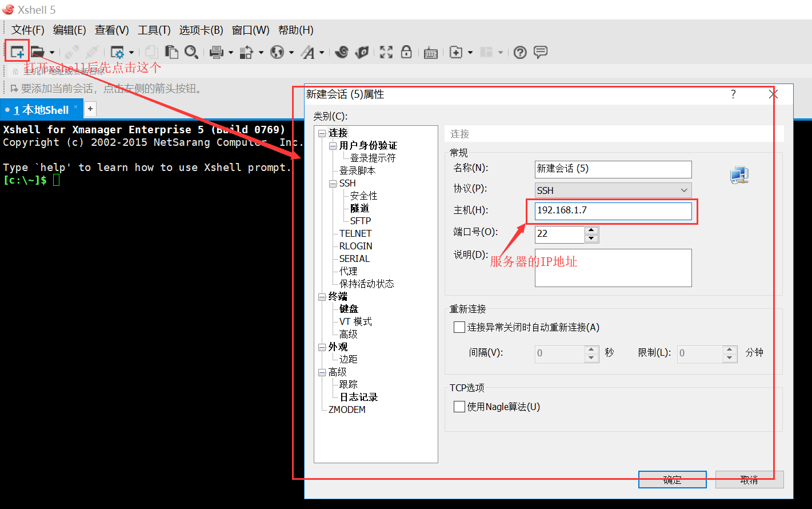Click the session properties gear icon
Image resolution: width=812 pixels, height=509 pixels.
[x=117, y=52]
